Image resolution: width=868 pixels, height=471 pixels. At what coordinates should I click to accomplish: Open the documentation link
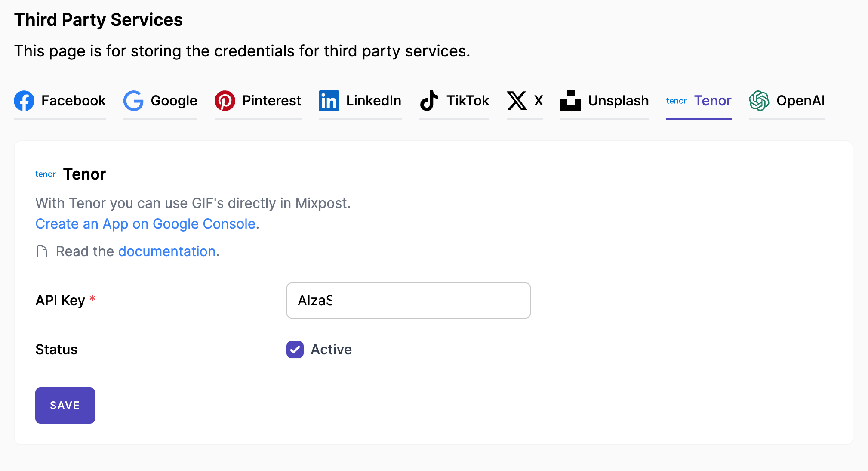(167, 251)
